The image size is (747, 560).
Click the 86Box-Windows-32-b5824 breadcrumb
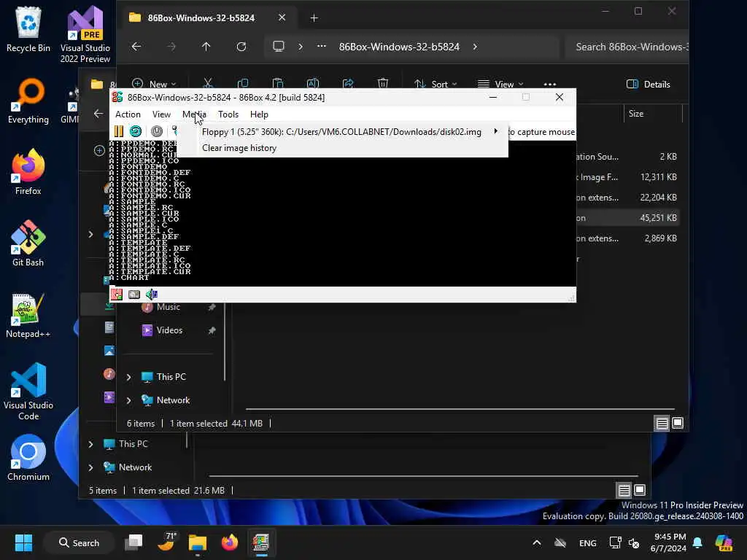coord(399,47)
